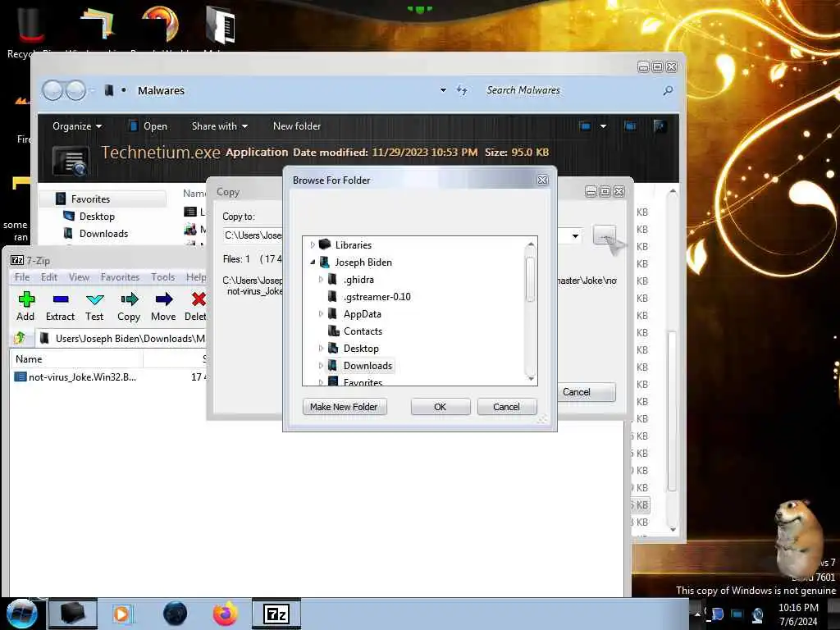The width and height of the screenshot is (840, 630).
Task: Go up one folder level in 7-Zip
Action: [20, 338]
